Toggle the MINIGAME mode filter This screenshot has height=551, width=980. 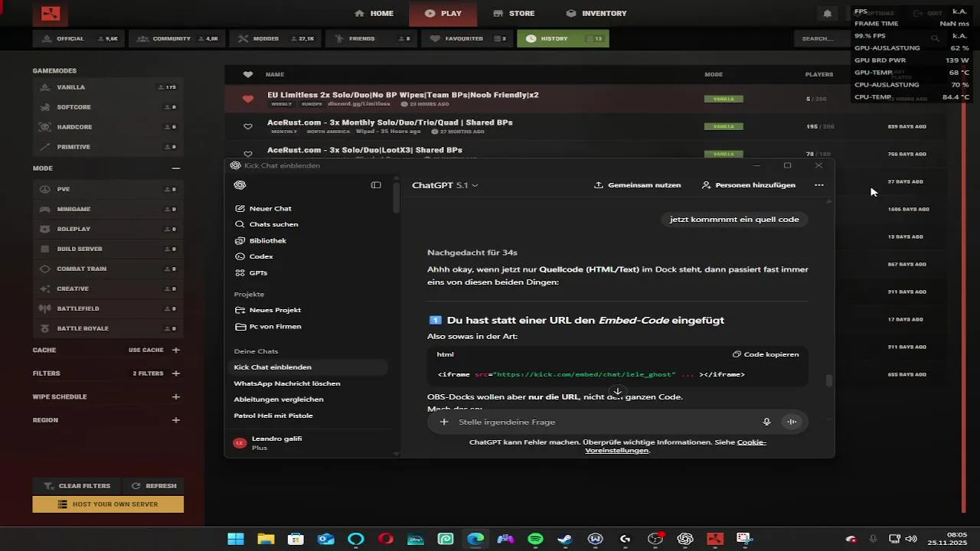(108, 209)
